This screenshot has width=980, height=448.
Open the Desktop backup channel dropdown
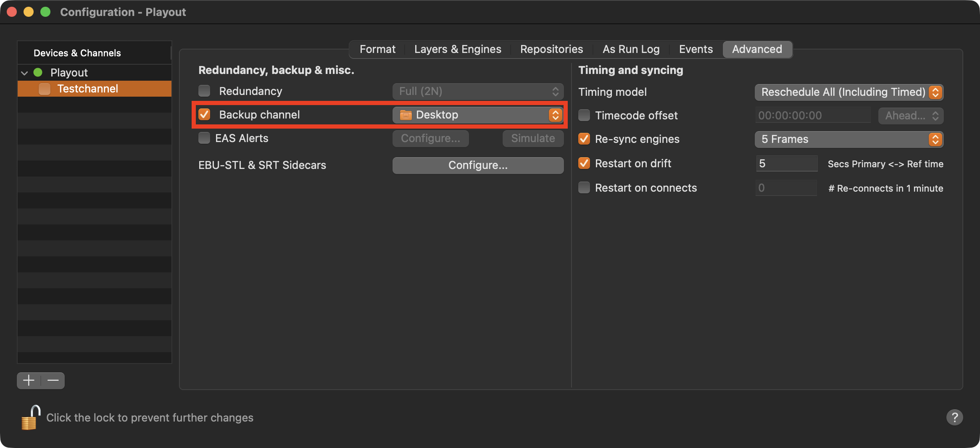coord(478,115)
